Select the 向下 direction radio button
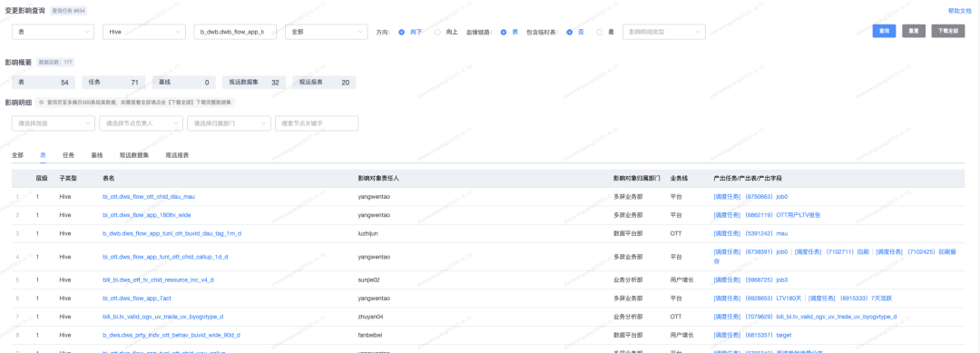This screenshot has height=353, width=980. (401, 32)
